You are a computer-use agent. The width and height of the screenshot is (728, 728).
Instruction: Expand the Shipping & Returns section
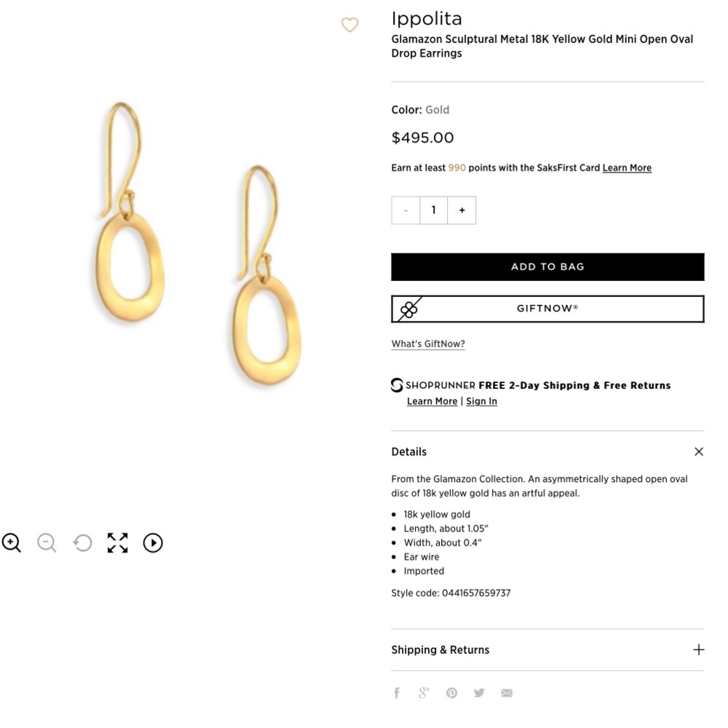(x=698, y=649)
